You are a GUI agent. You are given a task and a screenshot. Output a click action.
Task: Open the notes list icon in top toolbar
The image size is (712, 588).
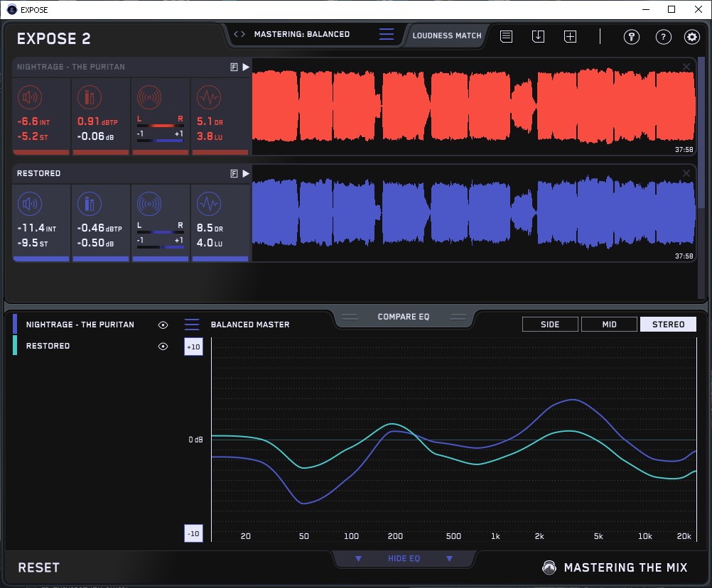(507, 36)
